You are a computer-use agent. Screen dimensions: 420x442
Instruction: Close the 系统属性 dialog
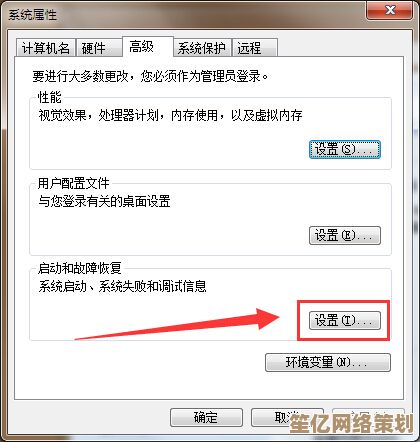click(x=390, y=10)
